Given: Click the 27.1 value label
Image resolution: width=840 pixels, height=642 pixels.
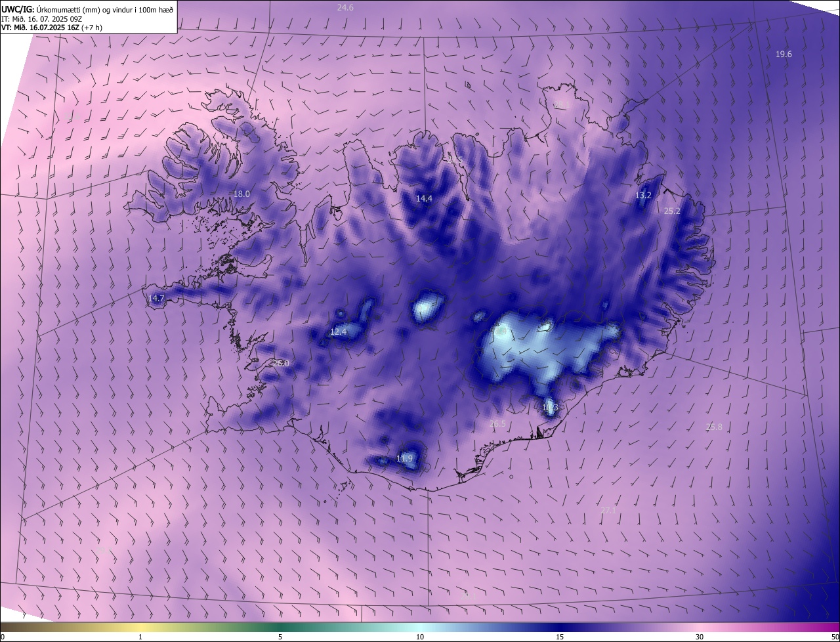Looking at the screenshot, I should pos(608,511).
